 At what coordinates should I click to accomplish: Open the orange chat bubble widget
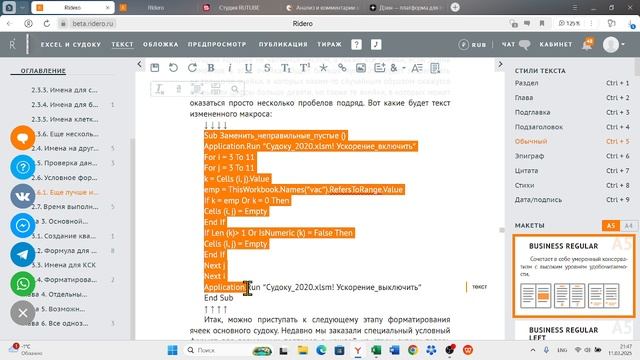click(23, 138)
